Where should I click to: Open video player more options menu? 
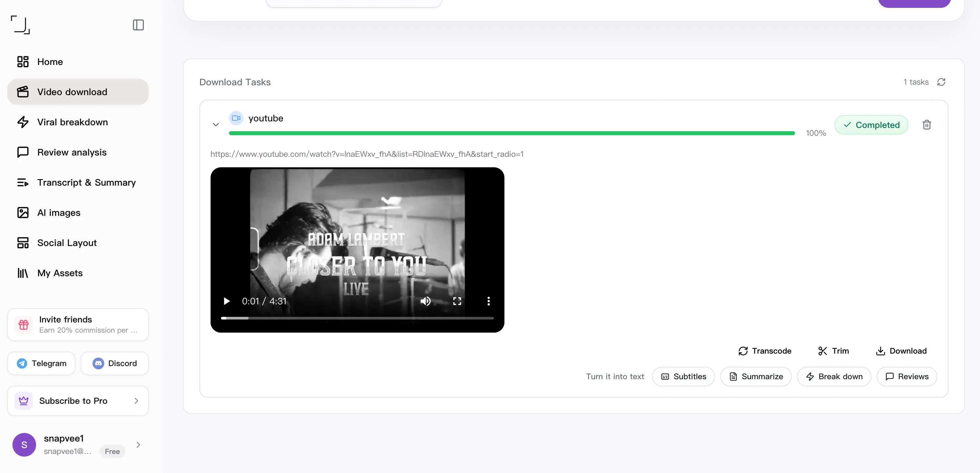tap(488, 301)
